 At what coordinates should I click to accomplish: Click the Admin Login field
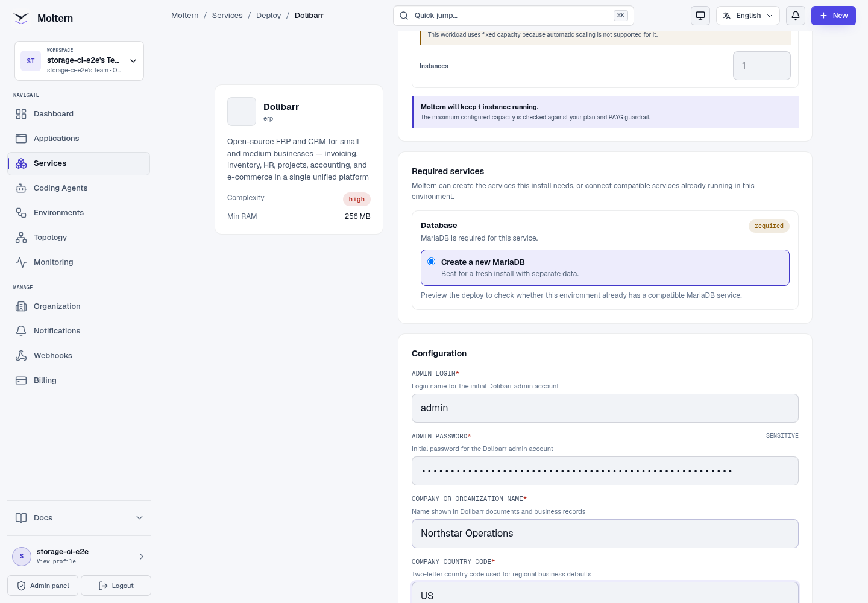(605, 408)
